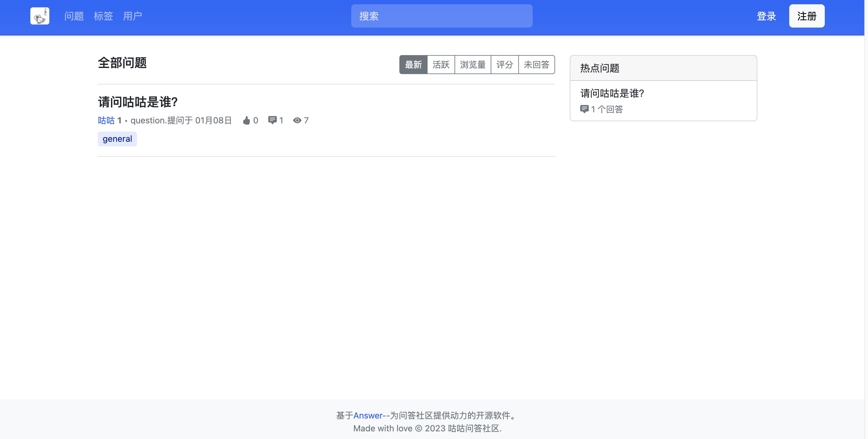
Task: Click the answer count comment icon
Action: (272, 120)
